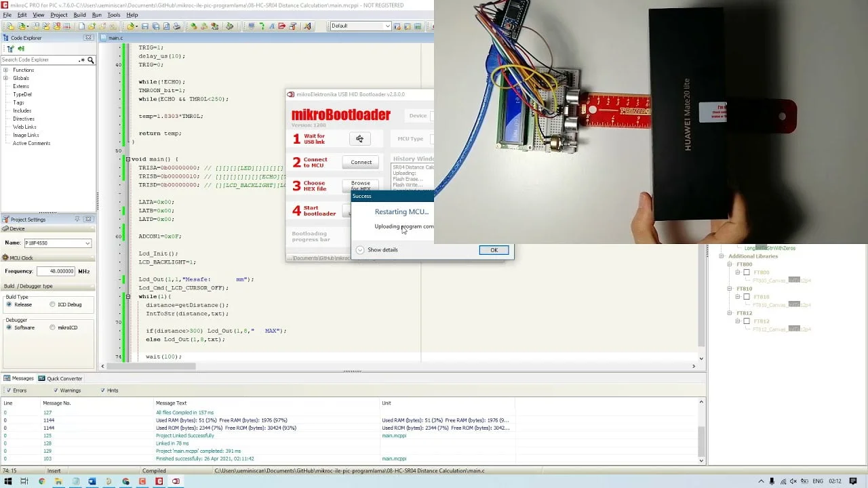
Task: Click the save layout icon beside Default dropdown
Action: pyautogui.click(x=398, y=26)
